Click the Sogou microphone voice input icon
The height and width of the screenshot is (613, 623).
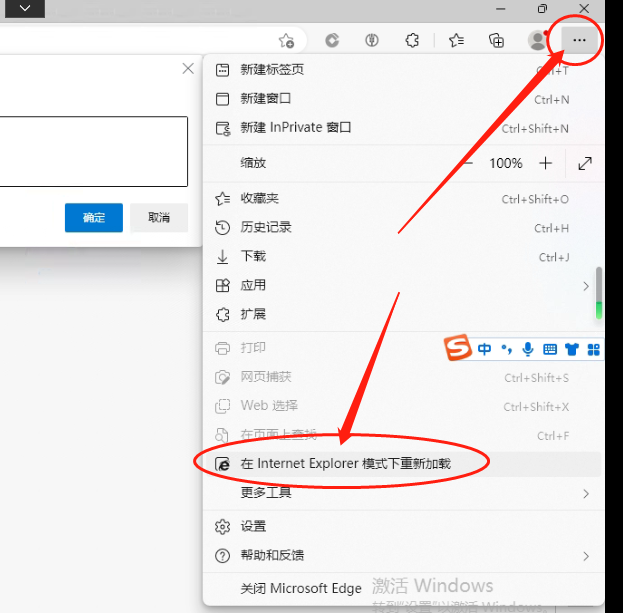pos(528,349)
